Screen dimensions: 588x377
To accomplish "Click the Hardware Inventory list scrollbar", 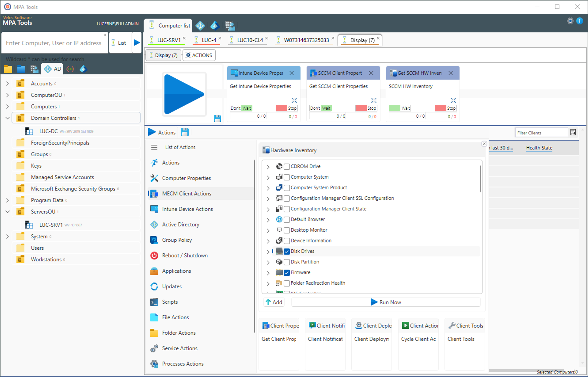I will 480,179.
